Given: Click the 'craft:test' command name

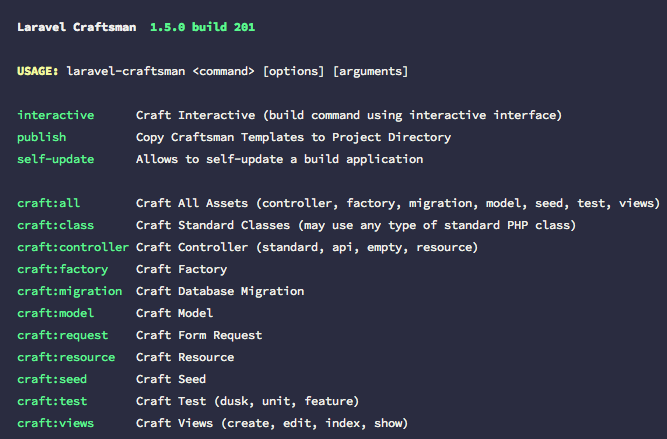Looking at the screenshot, I should [x=52, y=401].
